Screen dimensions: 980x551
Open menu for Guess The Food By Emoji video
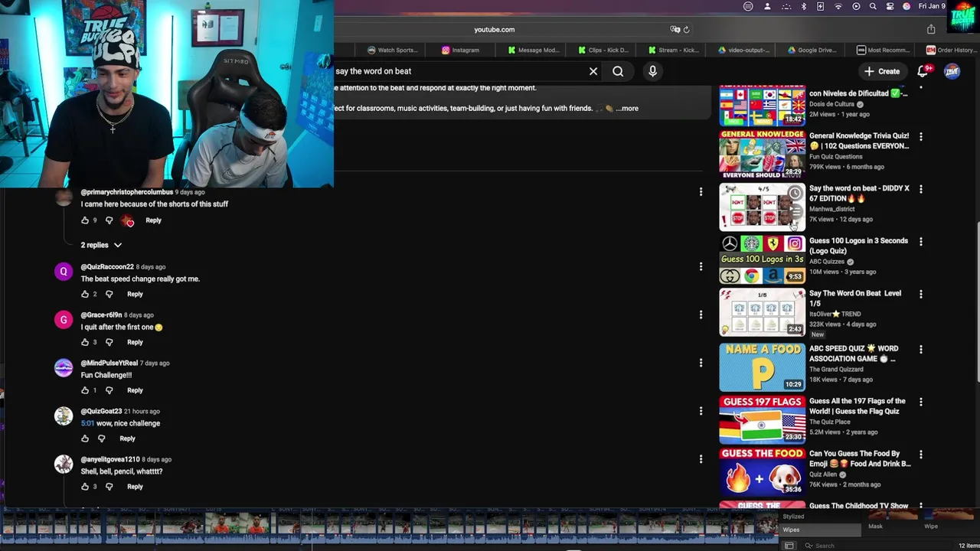[x=920, y=455]
